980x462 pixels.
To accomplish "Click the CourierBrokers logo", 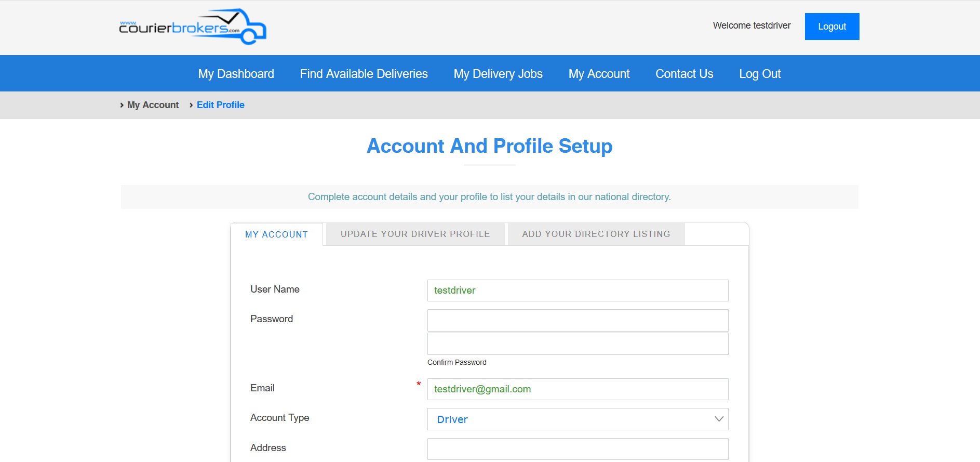I will [192, 27].
